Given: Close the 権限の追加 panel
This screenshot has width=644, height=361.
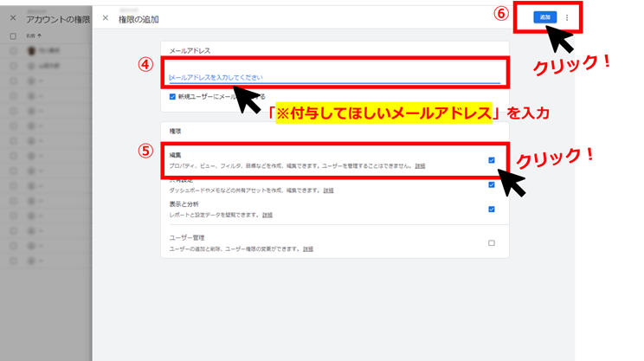Looking at the screenshot, I should [106, 18].
